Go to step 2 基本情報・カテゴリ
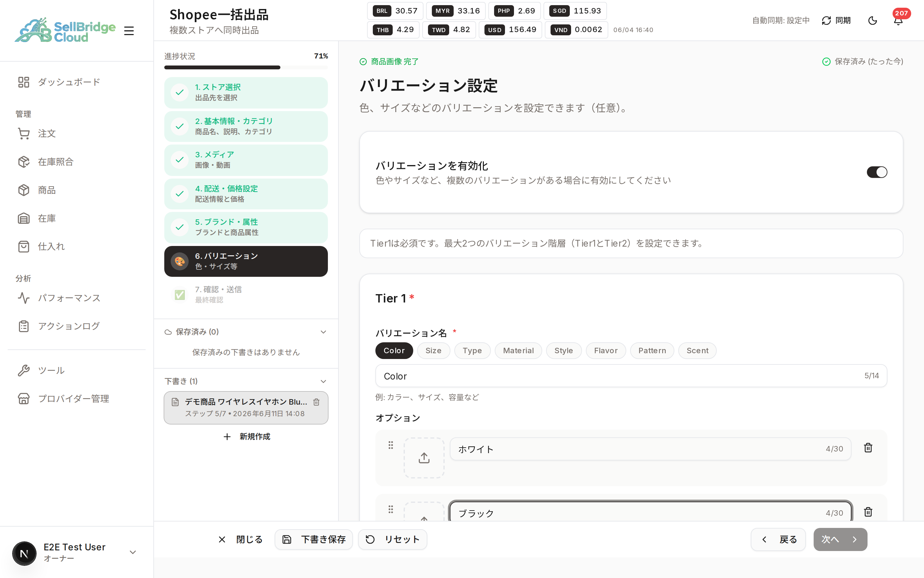Viewport: 924px width, 578px height. point(246,126)
